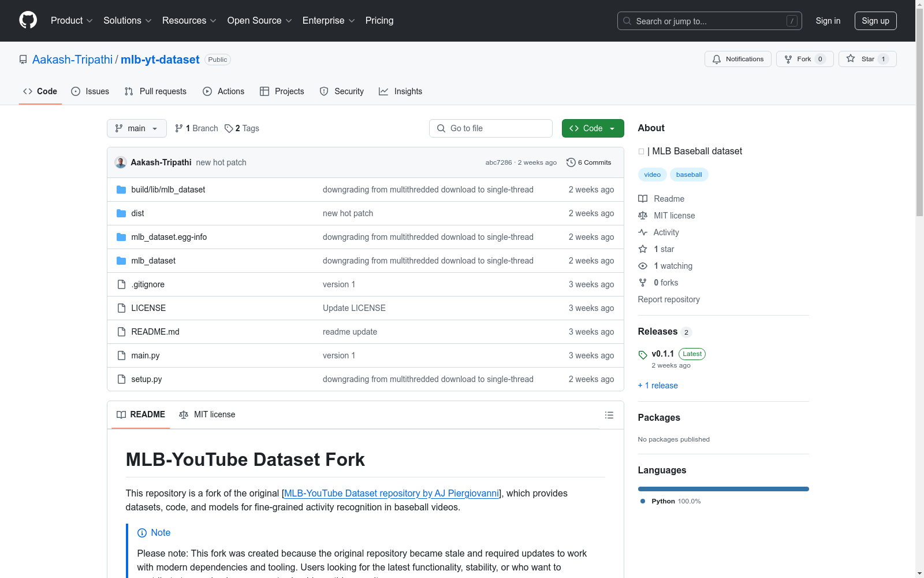924x578 pixels.
Task: Open the Pull requests tab
Action: coord(155,91)
